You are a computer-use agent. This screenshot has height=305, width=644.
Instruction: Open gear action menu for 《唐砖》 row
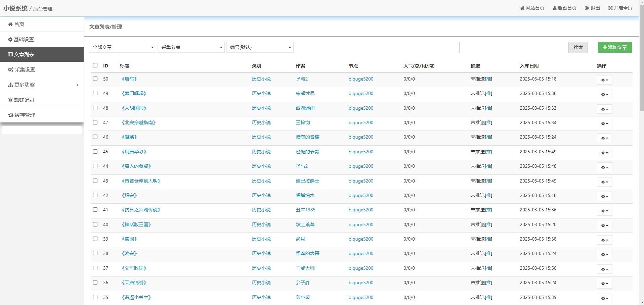pos(604,80)
